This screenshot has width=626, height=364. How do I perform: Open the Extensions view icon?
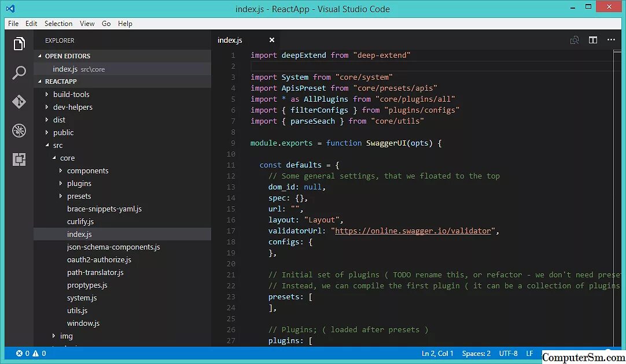tap(19, 159)
